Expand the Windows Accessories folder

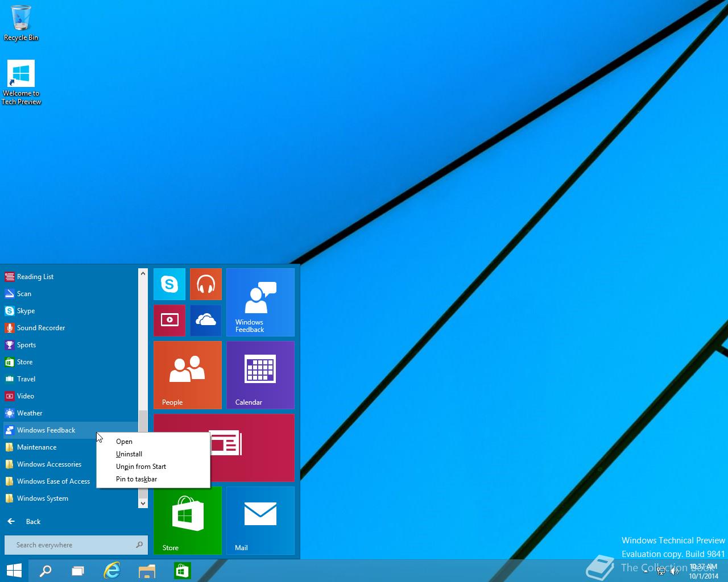50,464
